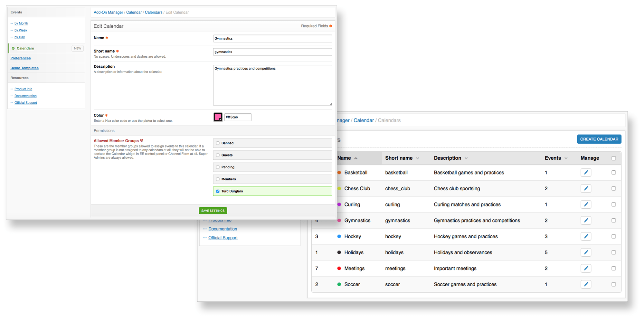The width and height of the screenshot is (644, 322).
Task: Check the Guests member group
Action: pos(218,155)
